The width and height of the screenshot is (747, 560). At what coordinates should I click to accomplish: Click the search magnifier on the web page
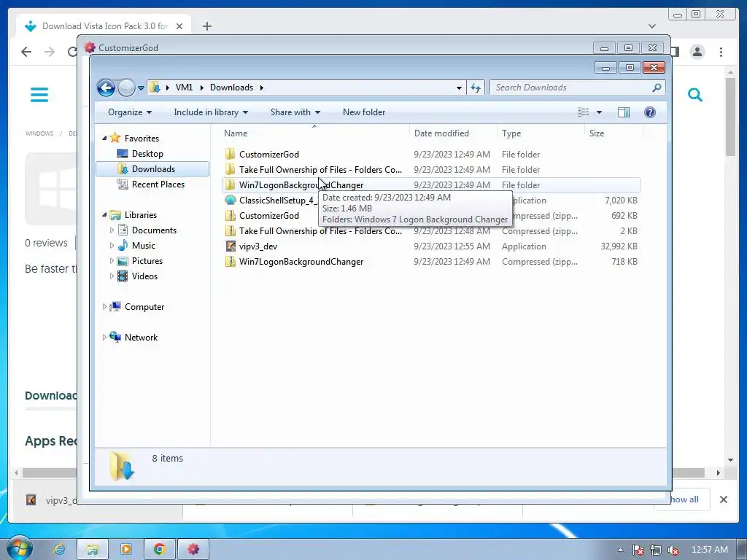[695, 95]
